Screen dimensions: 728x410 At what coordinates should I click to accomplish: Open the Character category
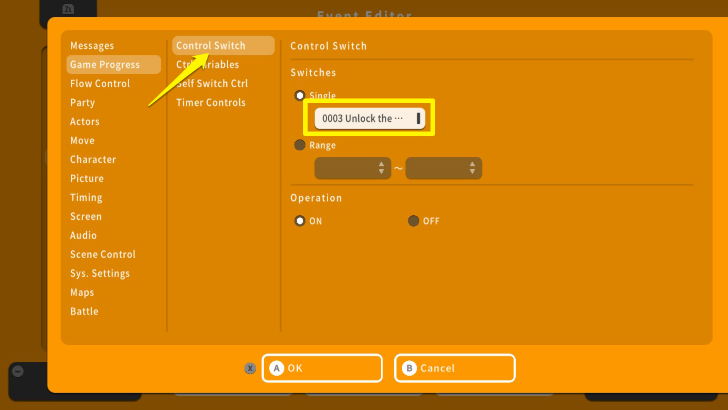tap(93, 160)
